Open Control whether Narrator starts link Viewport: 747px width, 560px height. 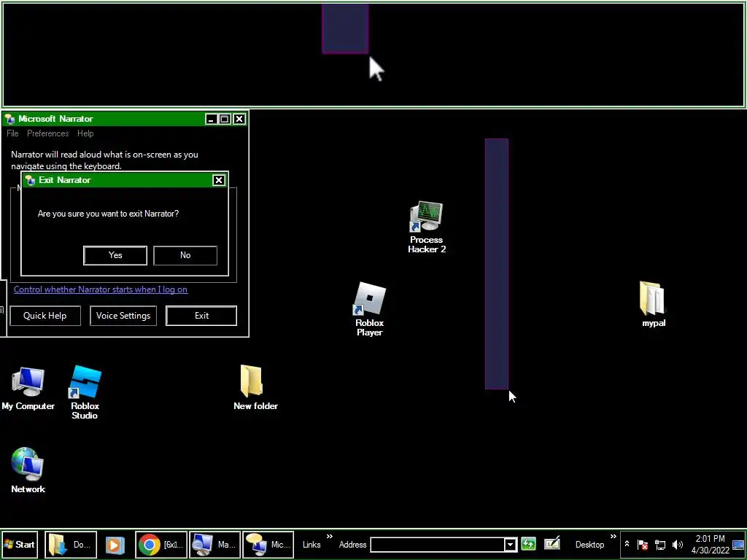coord(101,289)
